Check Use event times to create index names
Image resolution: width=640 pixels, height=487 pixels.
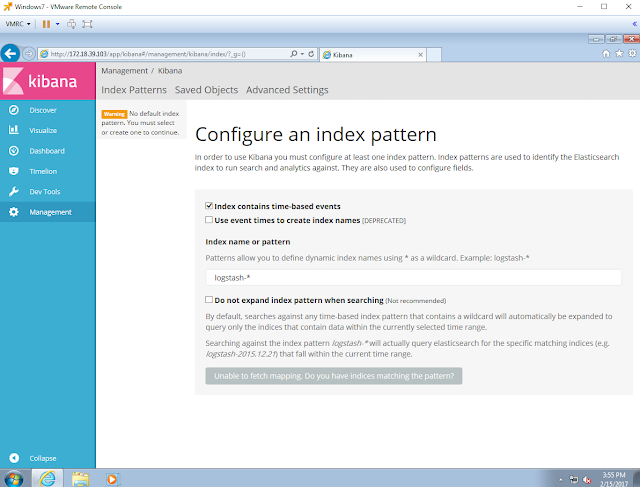pos(209,220)
